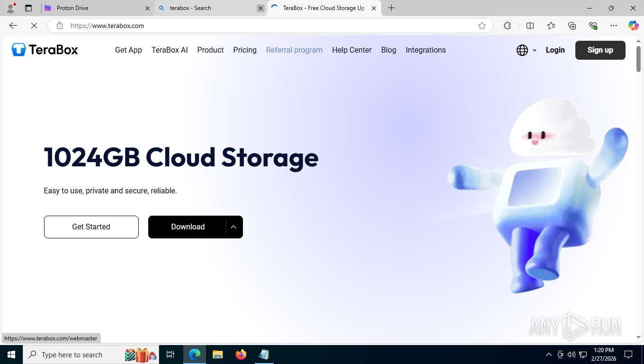
Task: Open the notification center icon
Action: pos(628,355)
